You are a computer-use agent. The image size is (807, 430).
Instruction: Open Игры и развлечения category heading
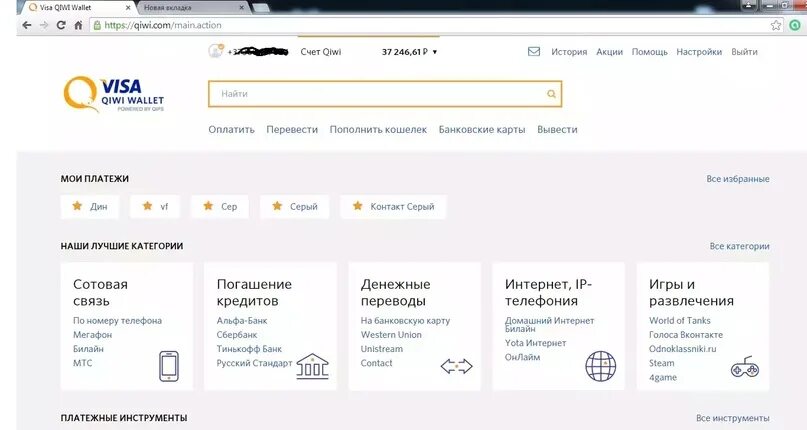coord(691,292)
